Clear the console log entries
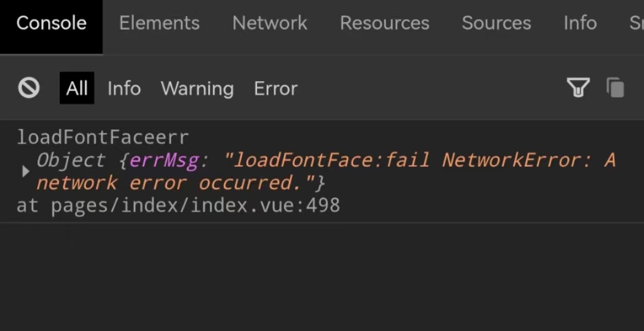 tap(29, 88)
